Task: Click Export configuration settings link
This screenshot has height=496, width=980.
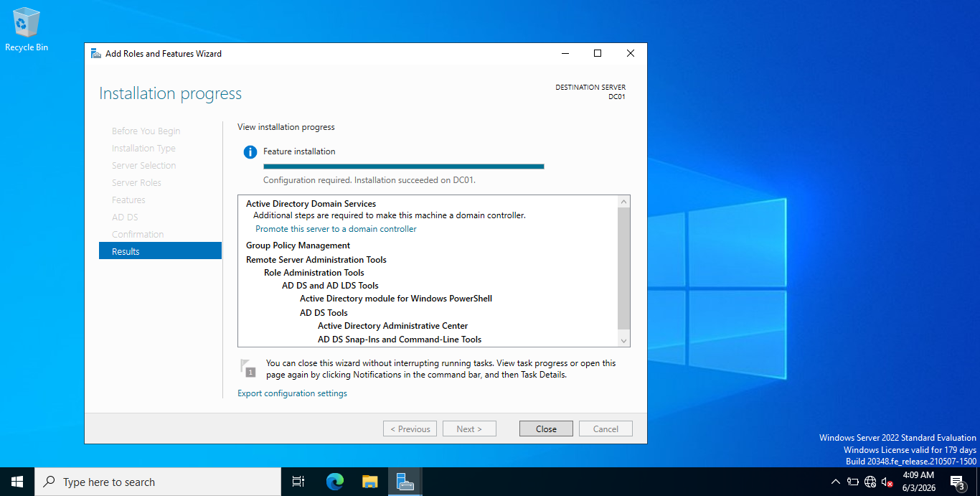Action: 292,393
